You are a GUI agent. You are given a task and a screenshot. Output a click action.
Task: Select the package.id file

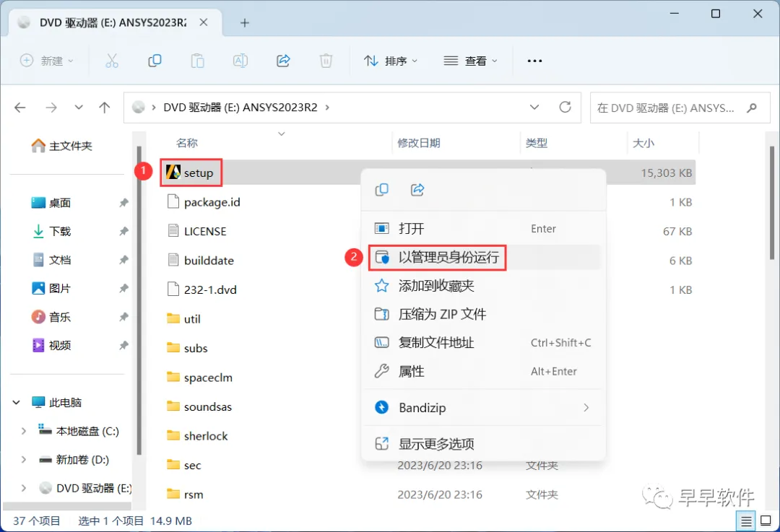204,202
